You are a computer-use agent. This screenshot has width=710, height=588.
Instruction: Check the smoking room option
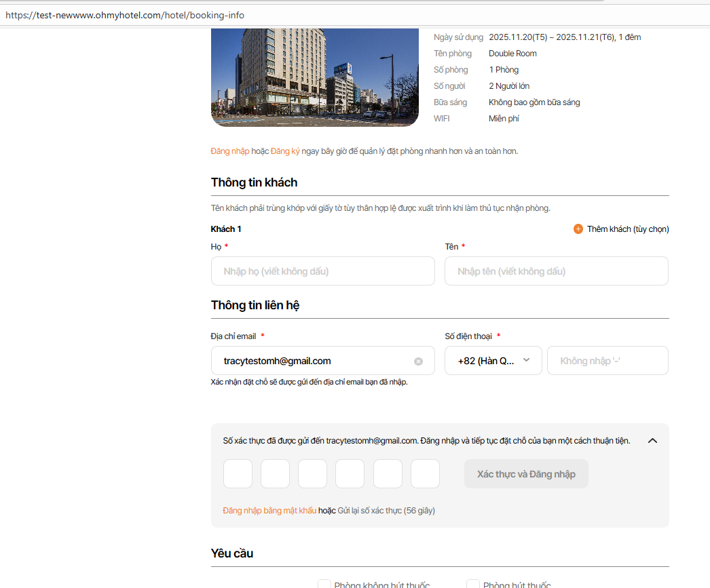point(473,585)
